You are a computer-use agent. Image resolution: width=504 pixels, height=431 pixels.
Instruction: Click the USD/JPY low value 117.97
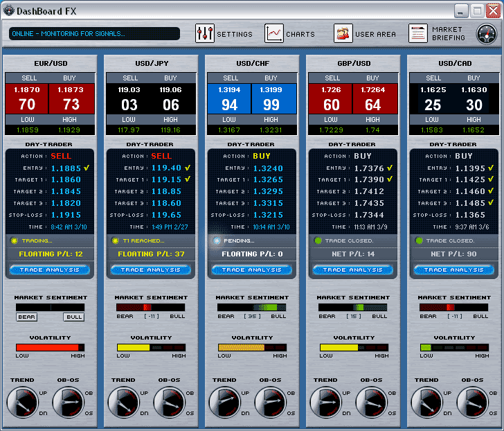click(129, 130)
